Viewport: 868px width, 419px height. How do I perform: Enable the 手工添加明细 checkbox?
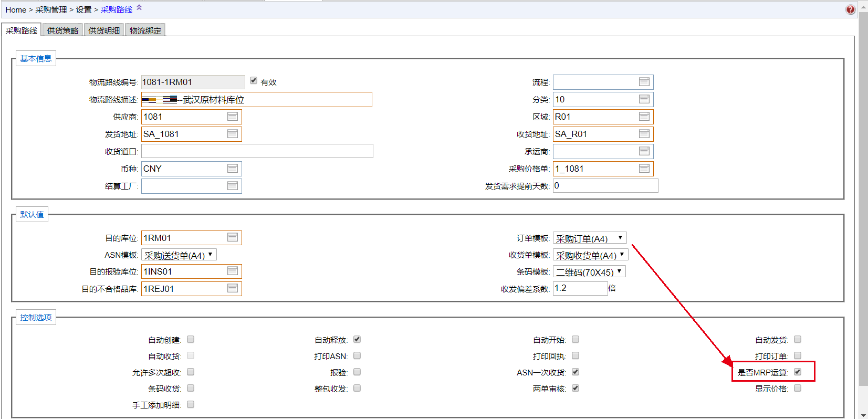coord(191,404)
